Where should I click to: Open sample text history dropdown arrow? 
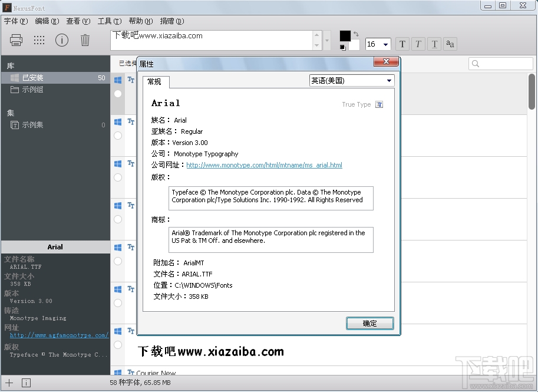(327, 41)
